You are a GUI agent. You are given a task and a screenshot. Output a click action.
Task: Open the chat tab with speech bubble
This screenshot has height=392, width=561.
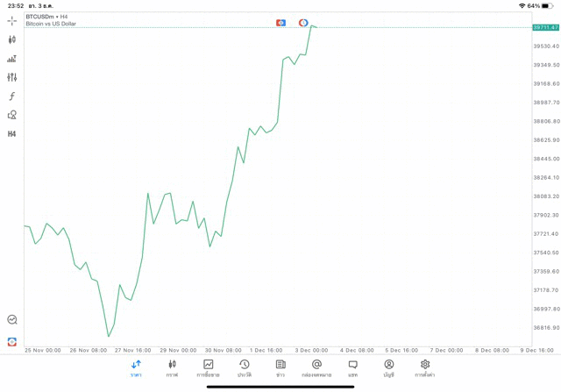[x=352, y=368]
